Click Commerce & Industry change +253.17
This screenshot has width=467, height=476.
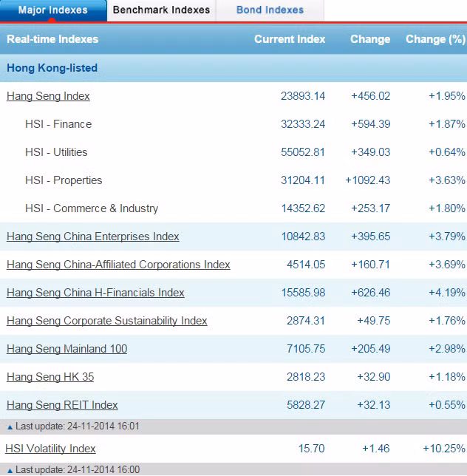coord(370,208)
